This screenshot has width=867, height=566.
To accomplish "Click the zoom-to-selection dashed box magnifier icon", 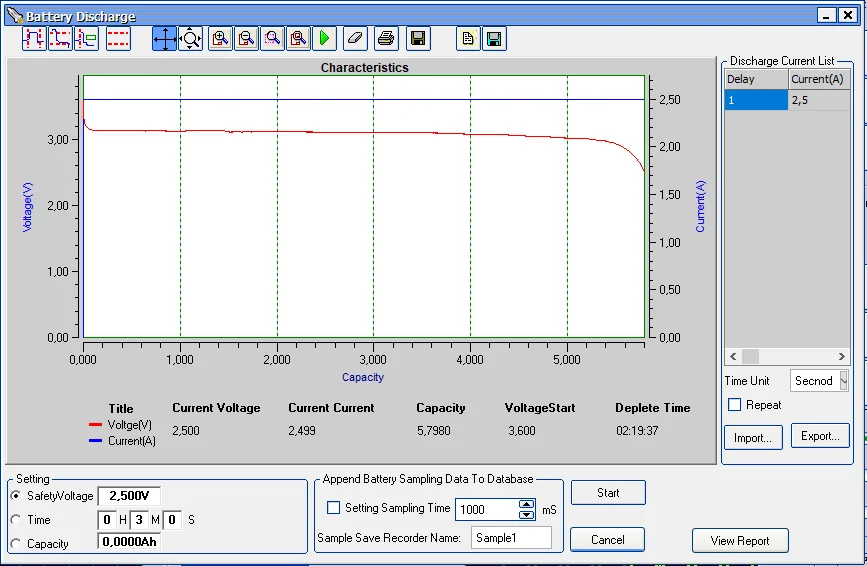I will point(272,39).
